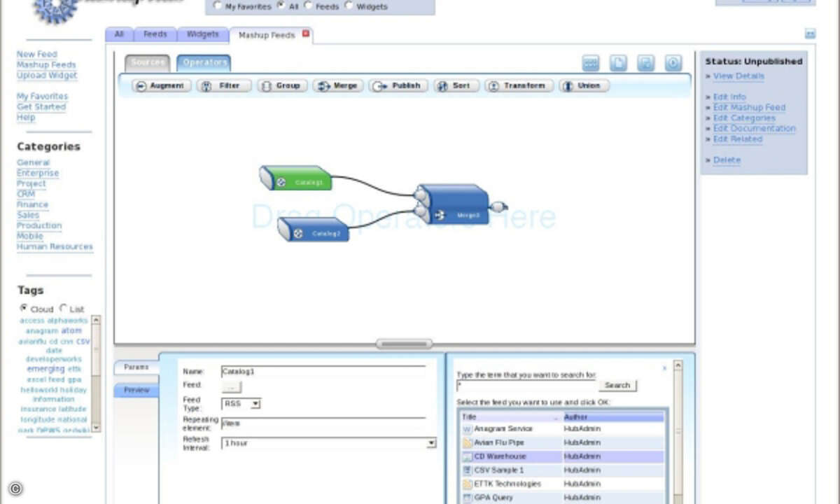Click the Feed browse (...) button
Image resolution: width=840 pixels, height=504 pixels.
(x=232, y=386)
